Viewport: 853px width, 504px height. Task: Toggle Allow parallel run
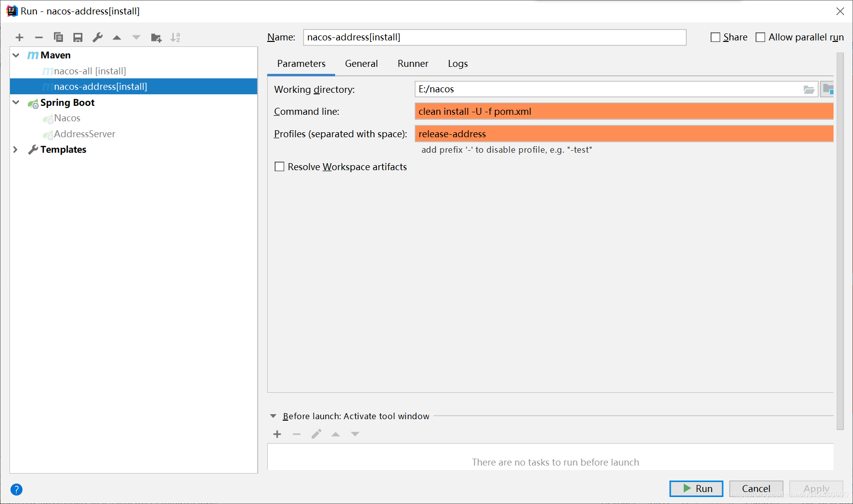760,37
